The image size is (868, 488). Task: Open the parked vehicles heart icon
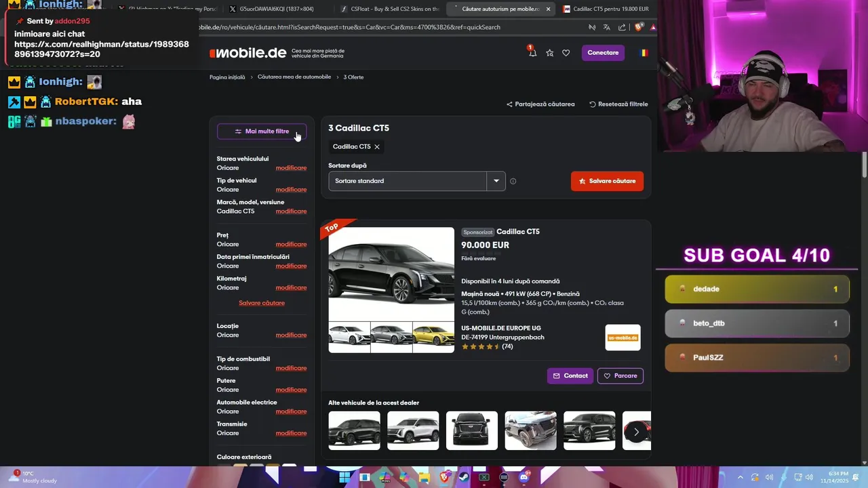click(566, 53)
